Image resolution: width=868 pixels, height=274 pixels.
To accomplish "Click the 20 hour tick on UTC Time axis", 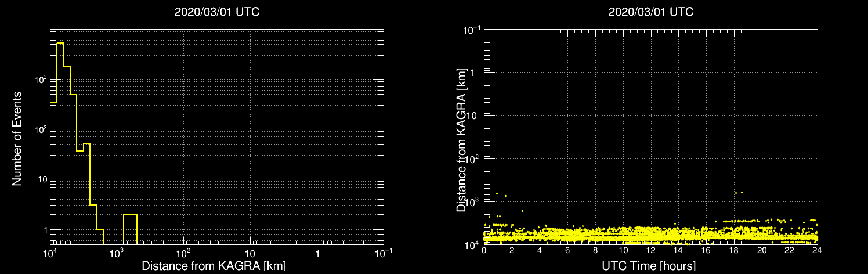I will click(762, 251).
